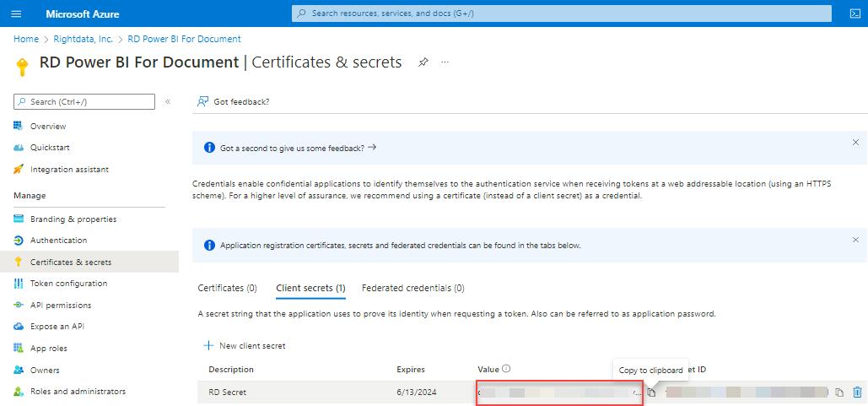Click the Integration assistant rocket icon
Screen dimensions: 868x406
coord(19,170)
